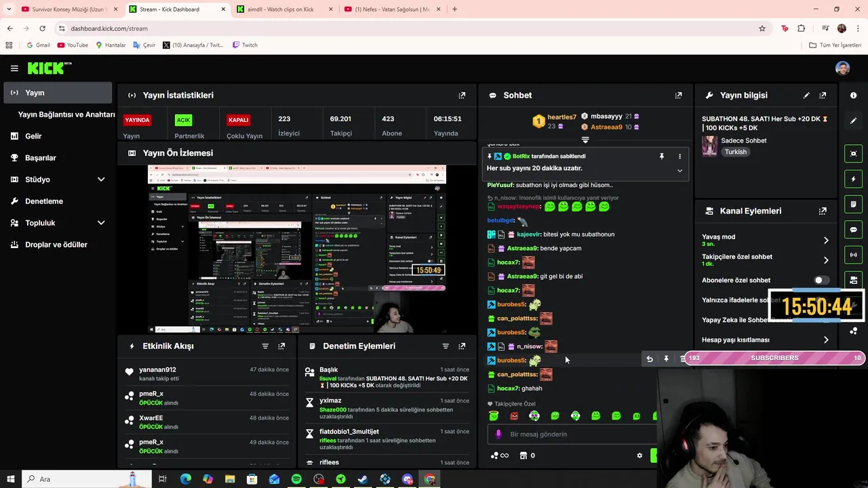
Task: Open the browser tab search dropdown
Action: [x=9, y=9]
